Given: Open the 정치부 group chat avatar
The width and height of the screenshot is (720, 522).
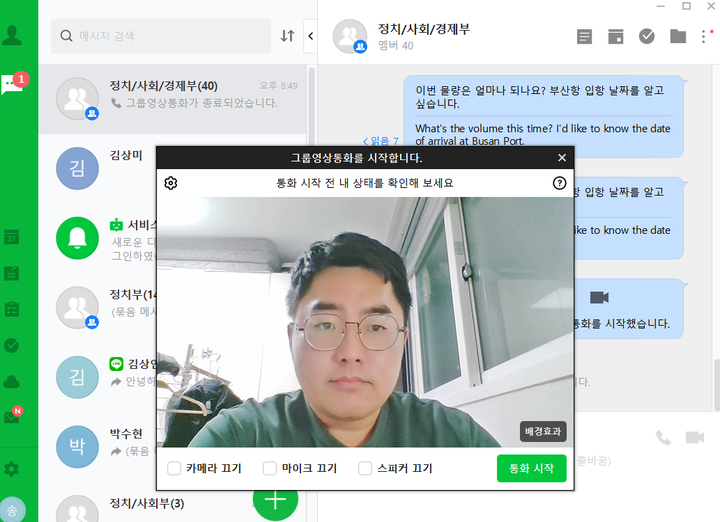Looking at the screenshot, I should 77,308.
